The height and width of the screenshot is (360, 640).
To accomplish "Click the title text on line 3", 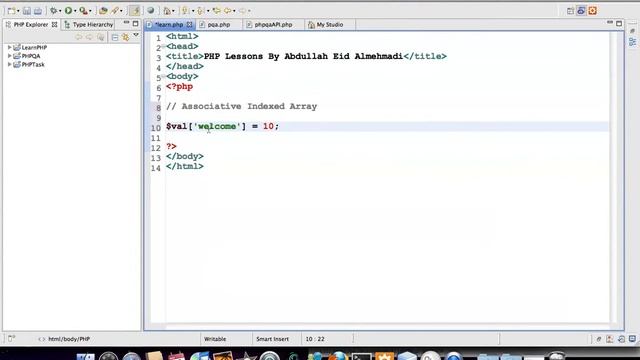I will [303, 56].
